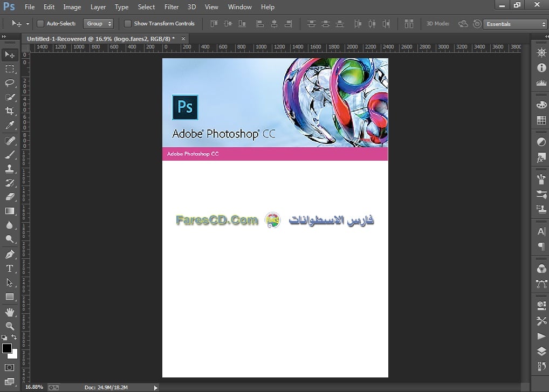
Task: Open the Auto-Select Group dropdown
Action: [x=98, y=23]
